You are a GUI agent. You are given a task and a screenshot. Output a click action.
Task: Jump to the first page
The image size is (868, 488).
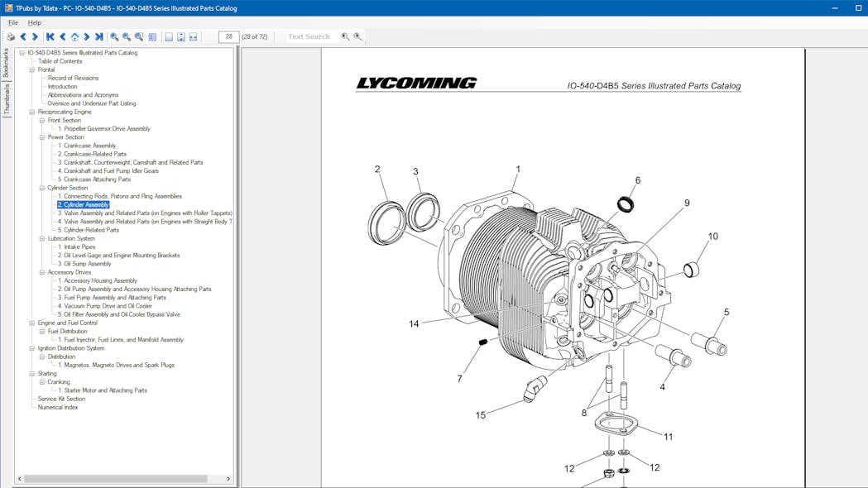tap(50, 36)
